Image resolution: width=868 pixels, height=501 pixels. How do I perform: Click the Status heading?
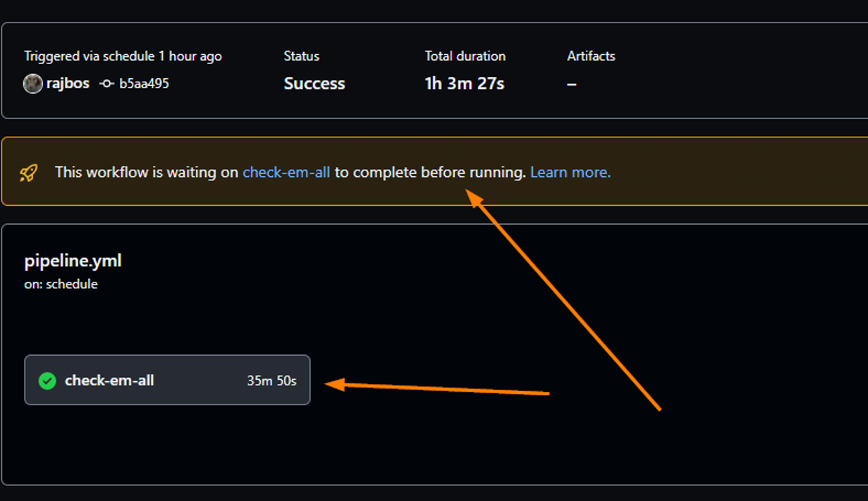point(301,56)
